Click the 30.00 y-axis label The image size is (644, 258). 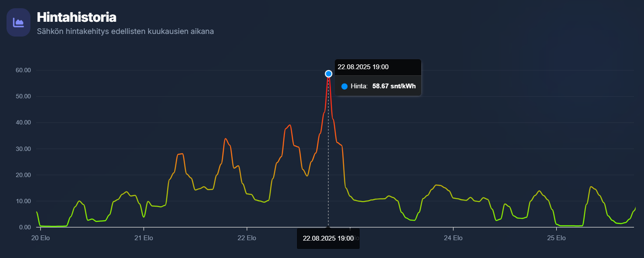pyautogui.click(x=23, y=149)
